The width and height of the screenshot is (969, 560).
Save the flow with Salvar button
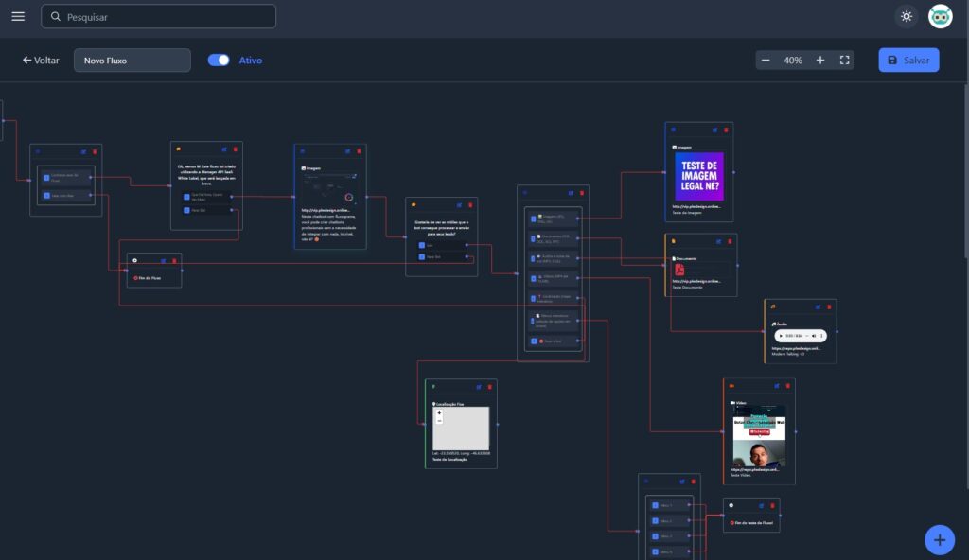tap(908, 61)
